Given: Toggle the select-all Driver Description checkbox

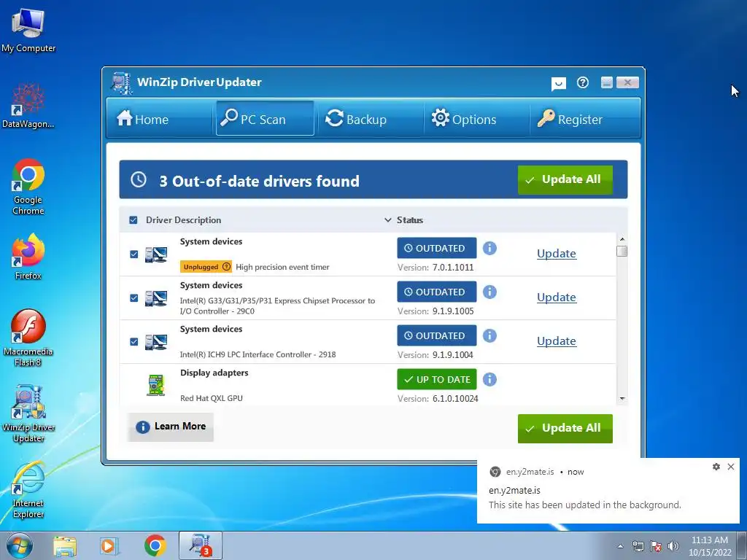Looking at the screenshot, I should (x=133, y=220).
